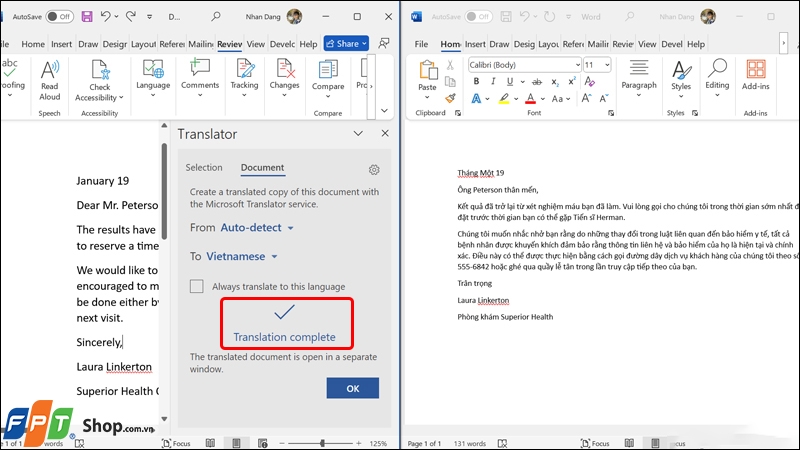Click Clear Formatting icon in right window
The height and width of the screenshot is (450, 800).
tap(590, 81)
